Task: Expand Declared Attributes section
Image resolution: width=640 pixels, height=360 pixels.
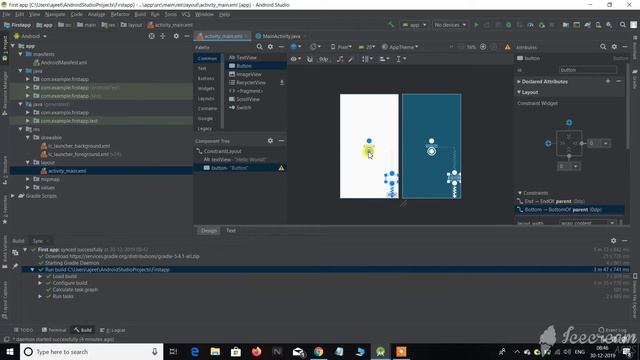Action: [x=519, y=82]
